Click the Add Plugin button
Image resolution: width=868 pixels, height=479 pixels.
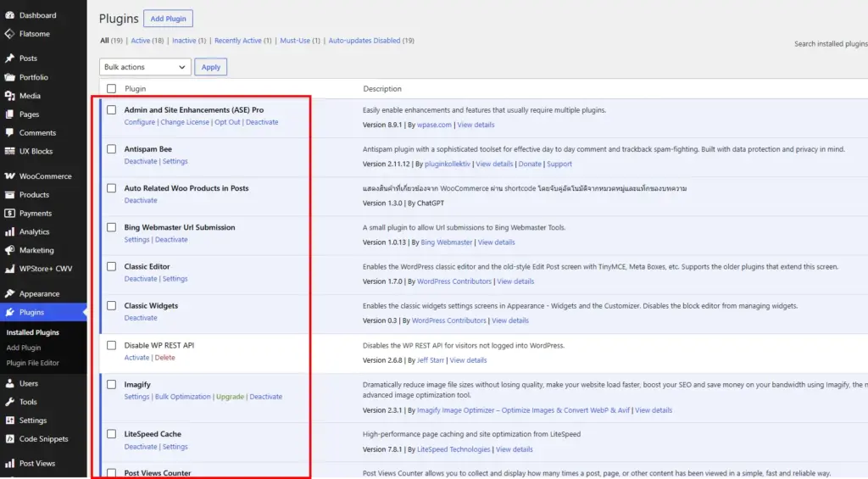tap(169, 19)
